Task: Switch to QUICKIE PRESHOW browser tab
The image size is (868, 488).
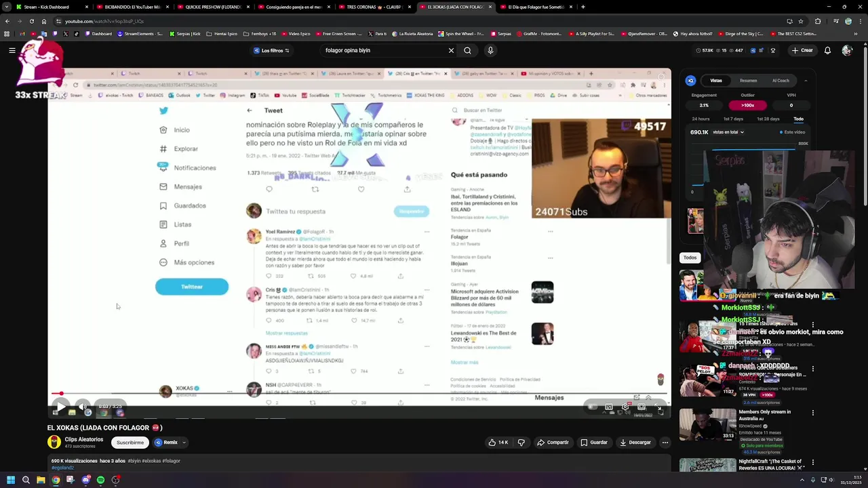Action: click(x=213, y=7)
